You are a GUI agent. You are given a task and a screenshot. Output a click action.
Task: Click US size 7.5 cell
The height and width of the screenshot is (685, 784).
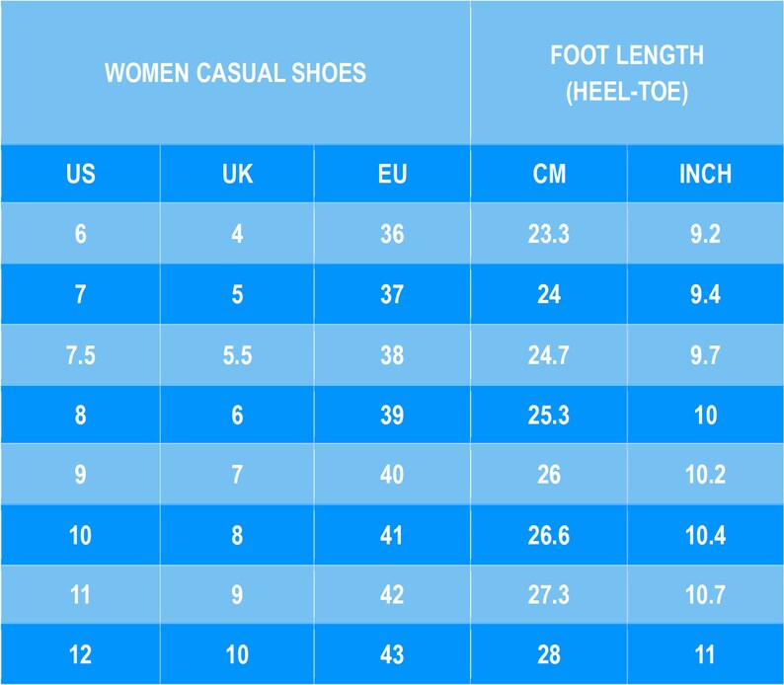click(81, 355)
